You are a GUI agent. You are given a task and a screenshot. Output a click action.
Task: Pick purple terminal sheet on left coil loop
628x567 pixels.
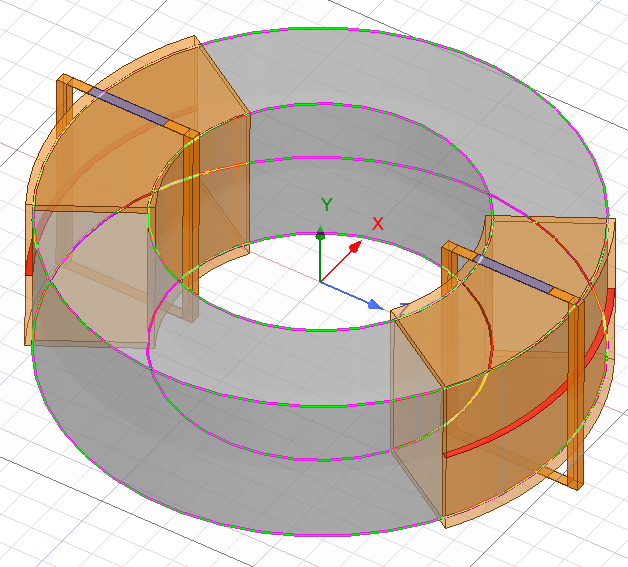click(128, 106)
